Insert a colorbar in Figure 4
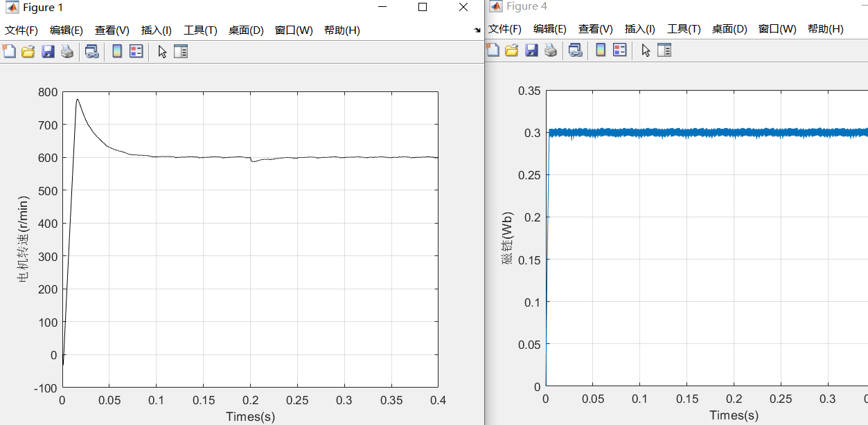The height and width of the screenshot is (425, 868). point(600,51)
